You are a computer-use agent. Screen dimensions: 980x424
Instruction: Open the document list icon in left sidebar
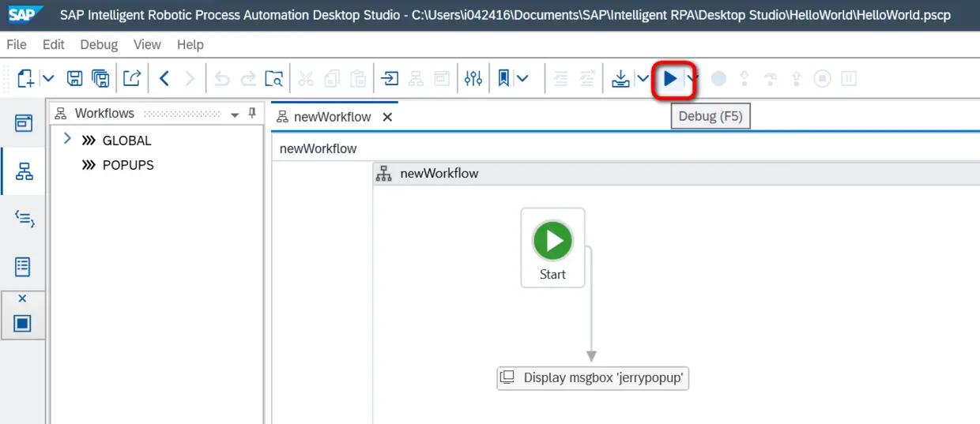[24, 266]
